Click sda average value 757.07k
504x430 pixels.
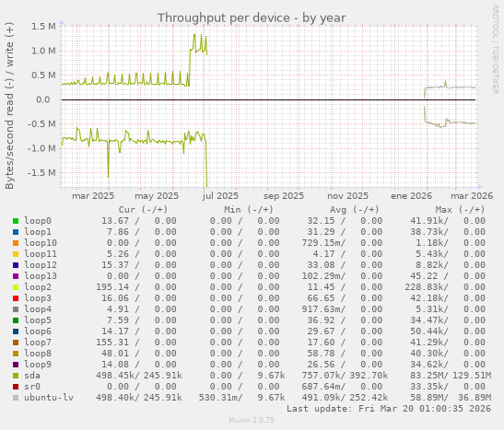(x=323, y=376)
